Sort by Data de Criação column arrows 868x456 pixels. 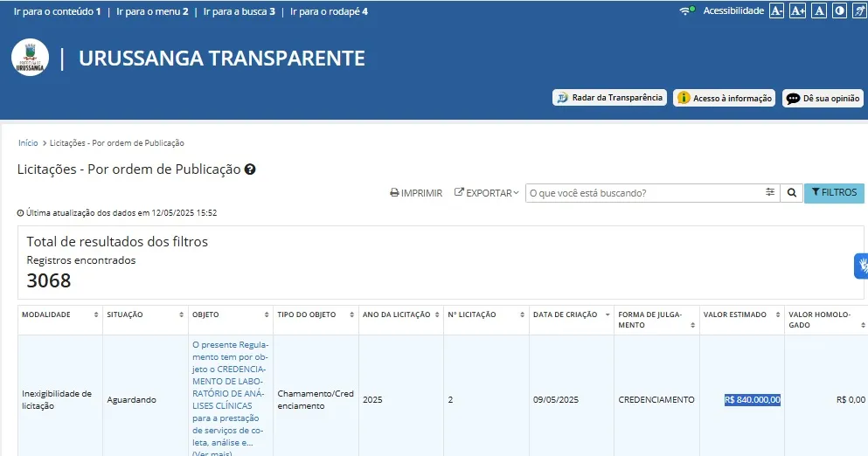click(607, 314)
